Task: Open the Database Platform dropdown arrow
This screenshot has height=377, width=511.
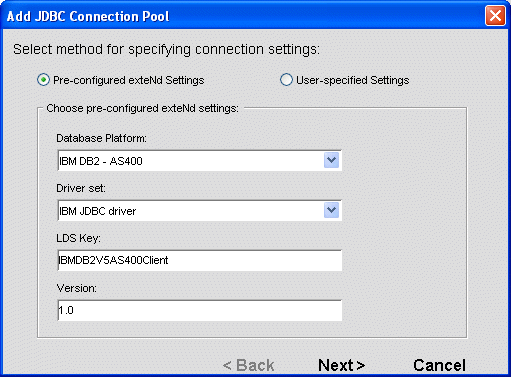Action: (331, 160)
